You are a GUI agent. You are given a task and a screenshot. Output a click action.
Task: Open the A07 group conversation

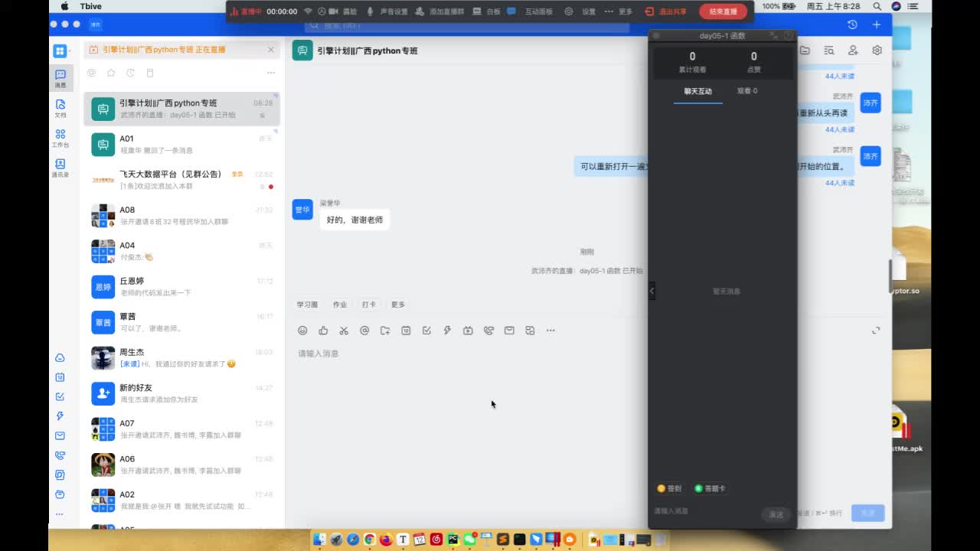(181, 429)
